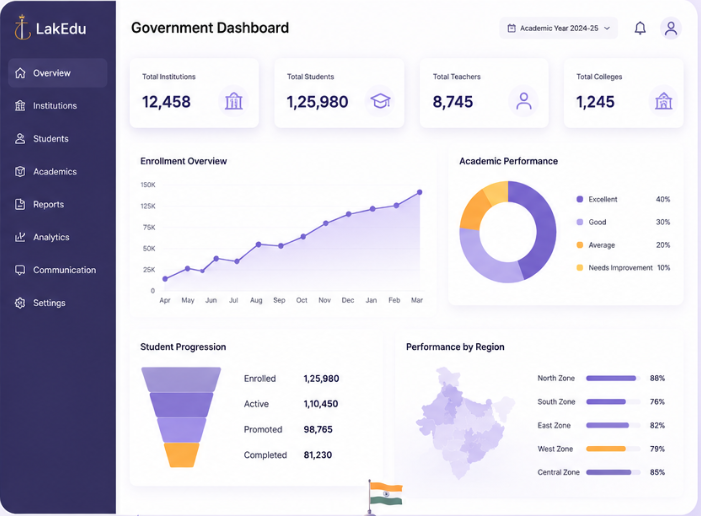Click the Total Teachers person icon
The image size is (701, 516).
click(524, 101)
